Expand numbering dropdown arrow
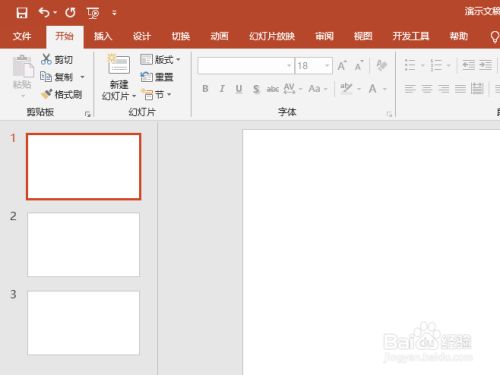The width and height of the screenshot is (500, 375). tap(449, 65)
